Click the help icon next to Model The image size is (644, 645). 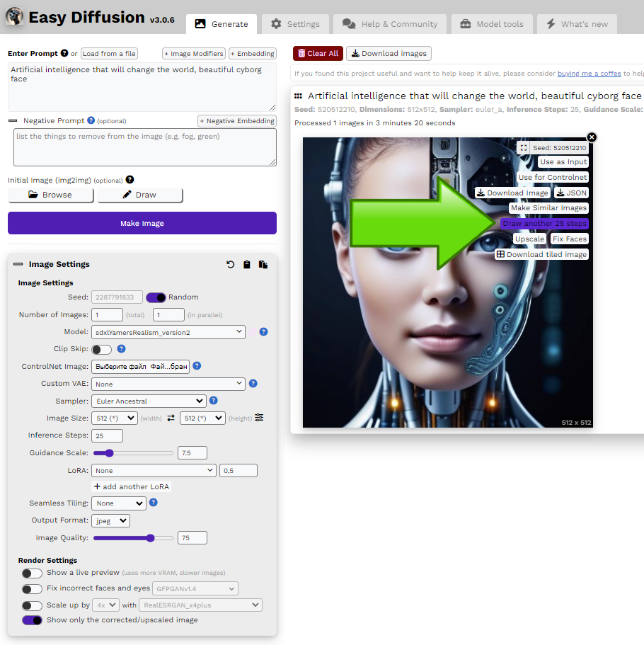(263, 331)
